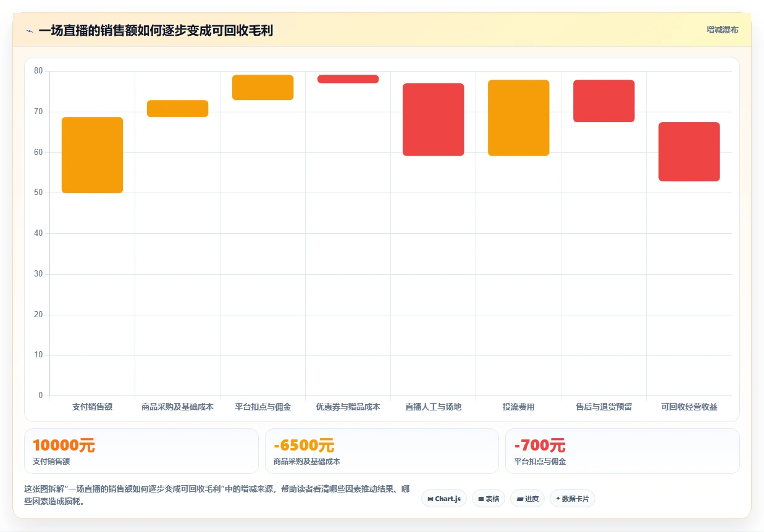Click y-axis tick value 80
Viewport: 764px width, 532px height.
point(38,71)
